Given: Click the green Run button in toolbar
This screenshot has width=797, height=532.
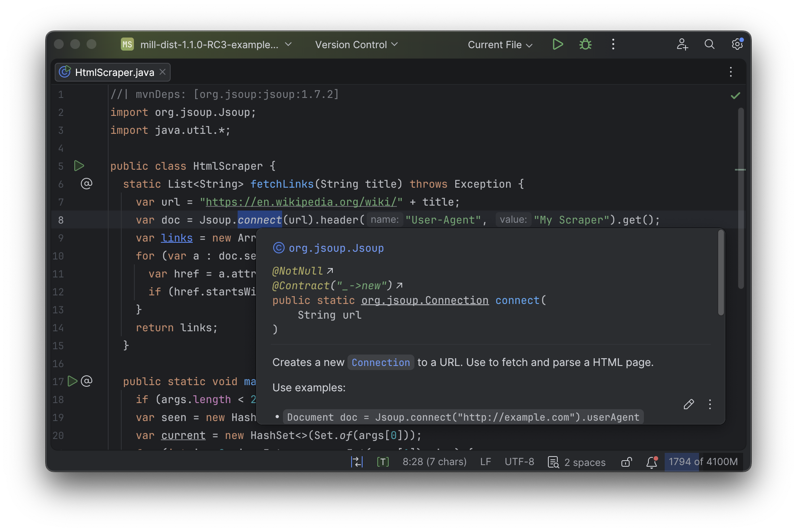Looking at the screenshot, I should click(x=557, y=44).
